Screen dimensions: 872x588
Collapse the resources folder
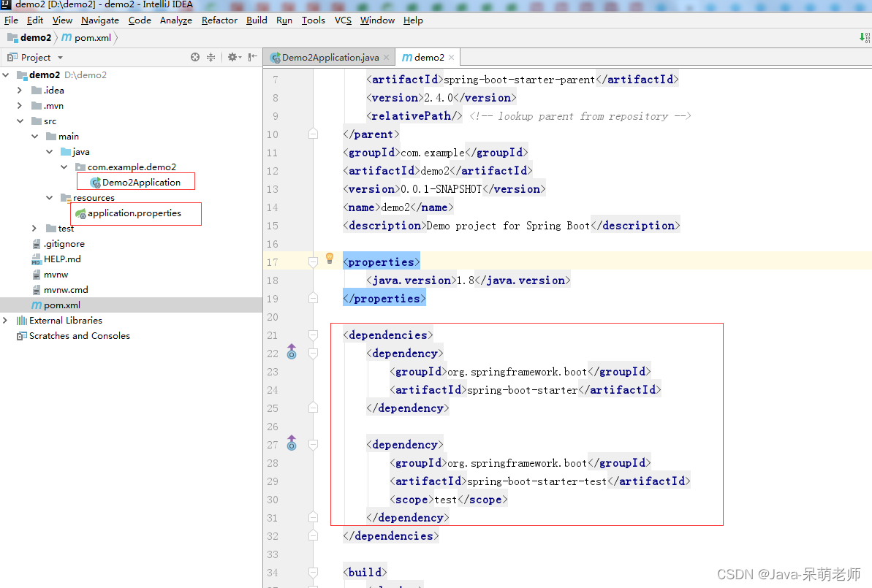[50, 197]
